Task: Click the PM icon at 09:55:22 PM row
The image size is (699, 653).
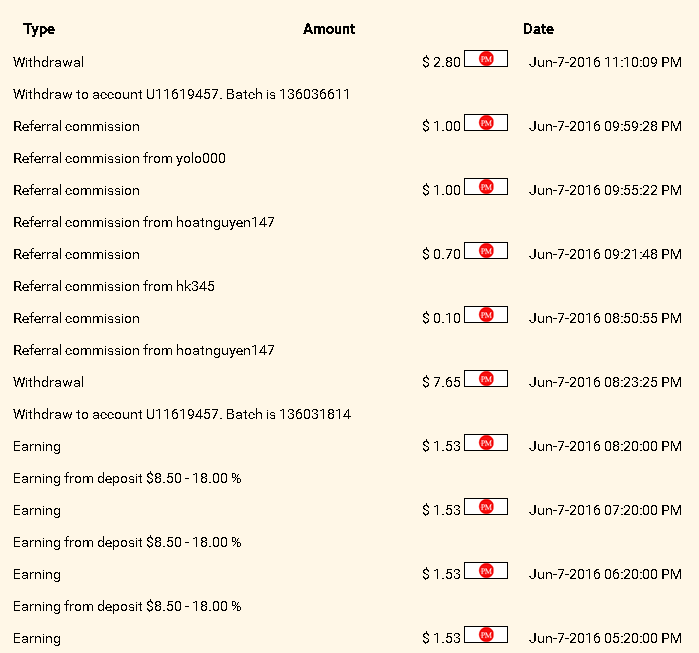Action: [486, 187]
